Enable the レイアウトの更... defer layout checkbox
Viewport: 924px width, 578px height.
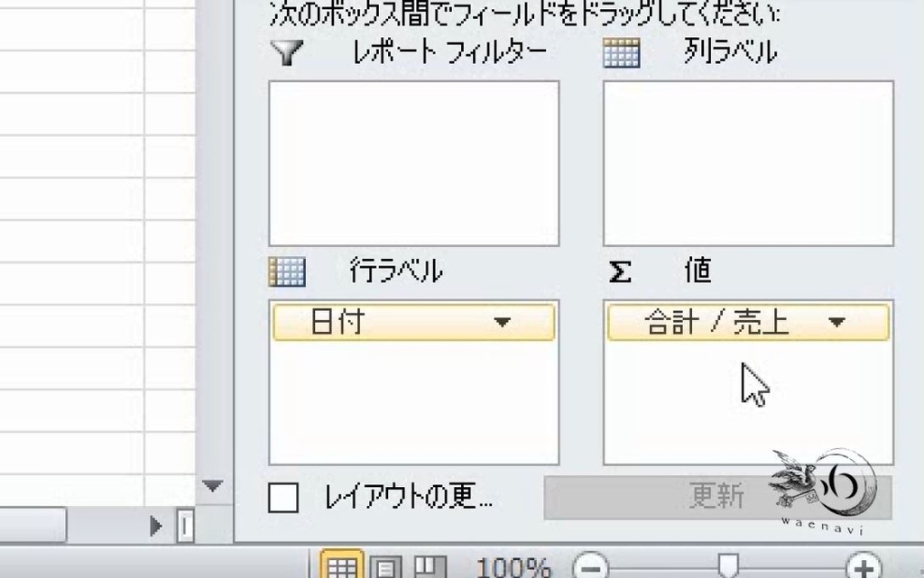pyautogui.click(x=283, y=498)
